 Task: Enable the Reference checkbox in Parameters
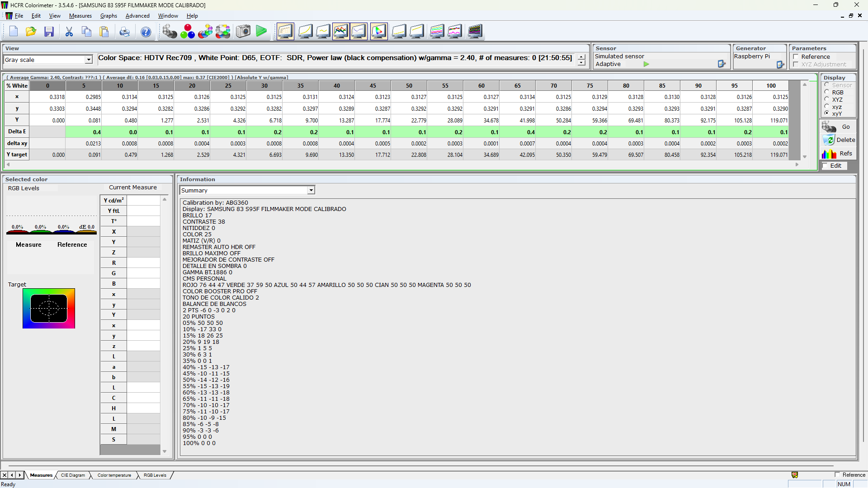coord(796,57)
